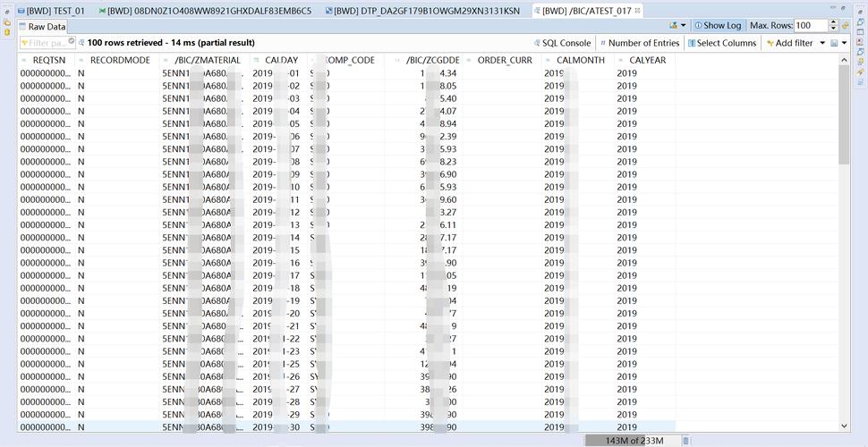
Task: Select CALDAY cell ending in -15
Action: click(278, 250)
